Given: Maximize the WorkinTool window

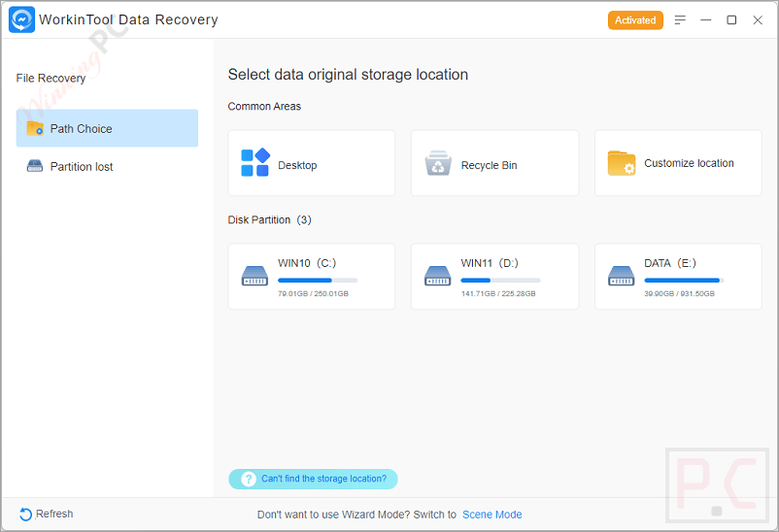Looking at the screenshot, I should (x=731, y=19).
